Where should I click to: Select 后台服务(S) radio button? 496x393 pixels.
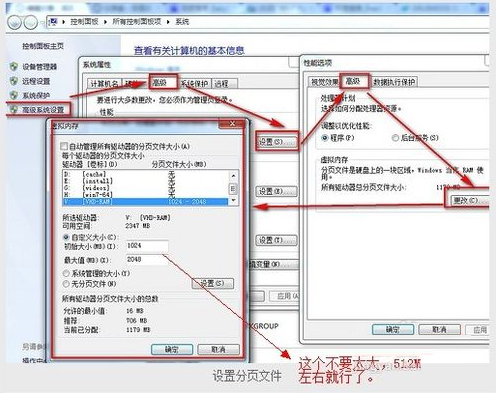[395, 138]
